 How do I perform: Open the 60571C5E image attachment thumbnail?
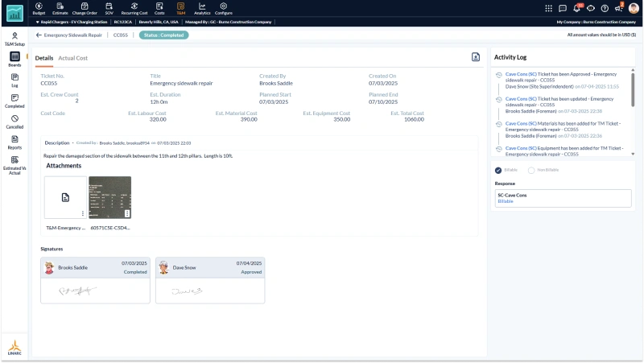[110, 197]
